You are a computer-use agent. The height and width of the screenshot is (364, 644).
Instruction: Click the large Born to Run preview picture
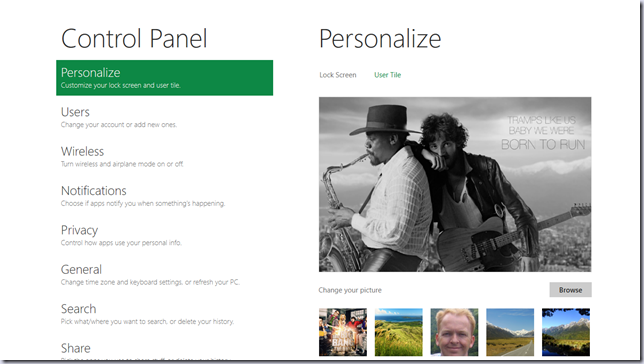pos(455,184)
